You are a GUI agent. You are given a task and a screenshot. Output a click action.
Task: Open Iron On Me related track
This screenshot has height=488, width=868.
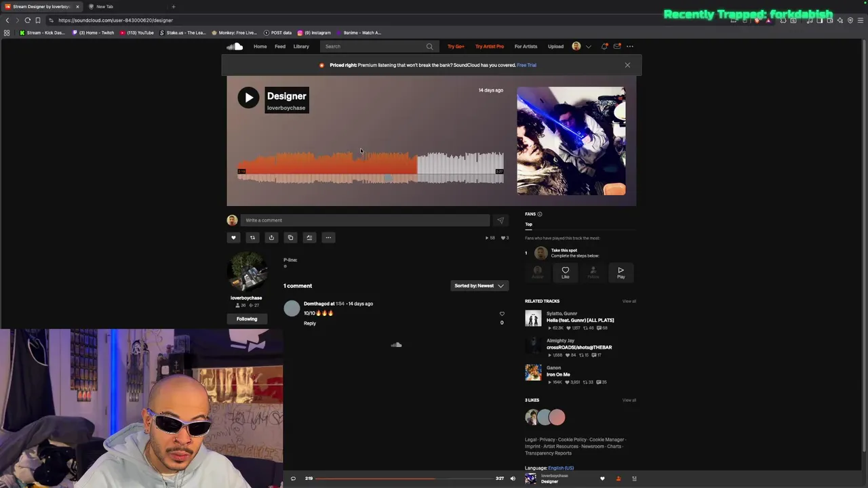coord(558,375)
